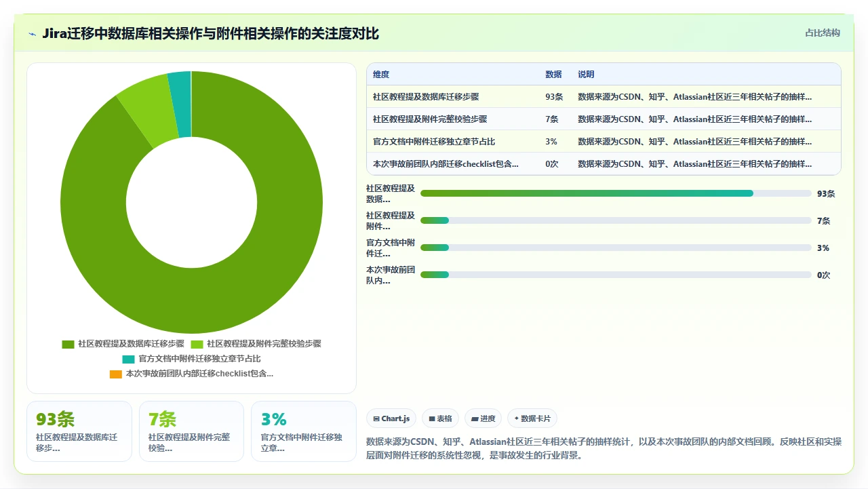This screenshot has height=489, width=868.
Task: Click the progress label 官方文档中附件迁...
Action: [x=391, y=248]
